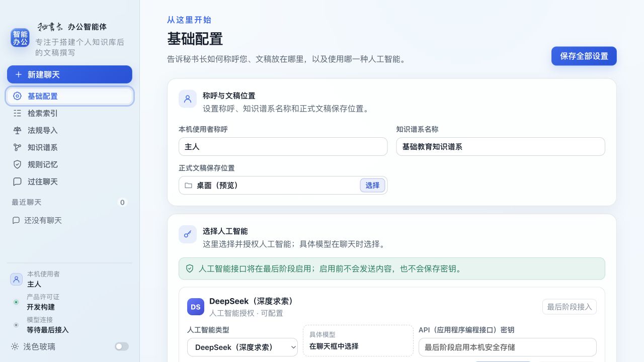Open 法规导入 in the sidebar
644x362 pixels.
click(x=69, y=130)
